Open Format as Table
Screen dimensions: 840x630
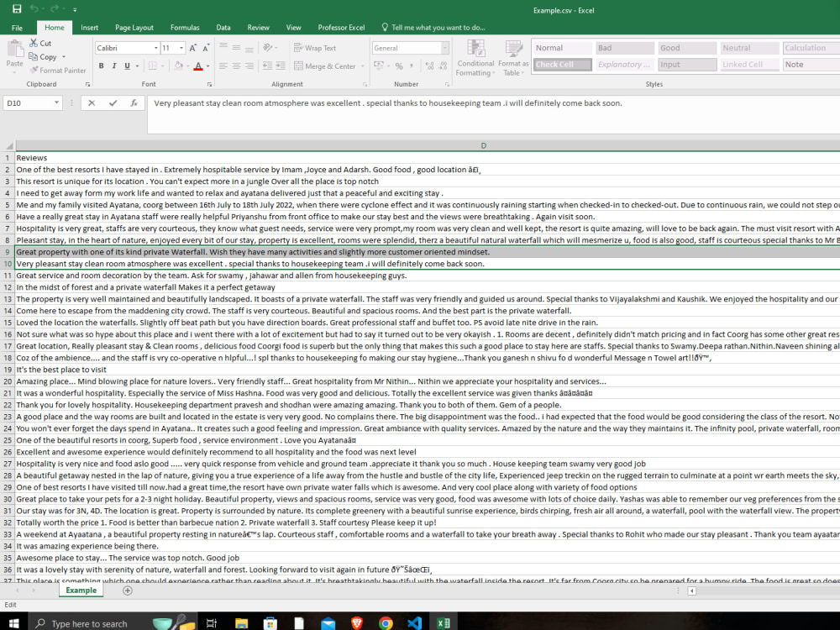(x=513, y=58)
